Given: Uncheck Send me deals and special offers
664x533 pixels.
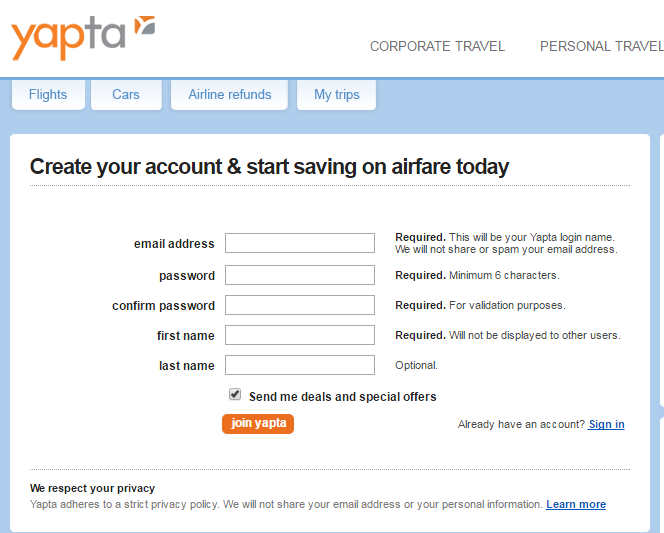Looking at the screenshot, I should (x=235, y=395).
